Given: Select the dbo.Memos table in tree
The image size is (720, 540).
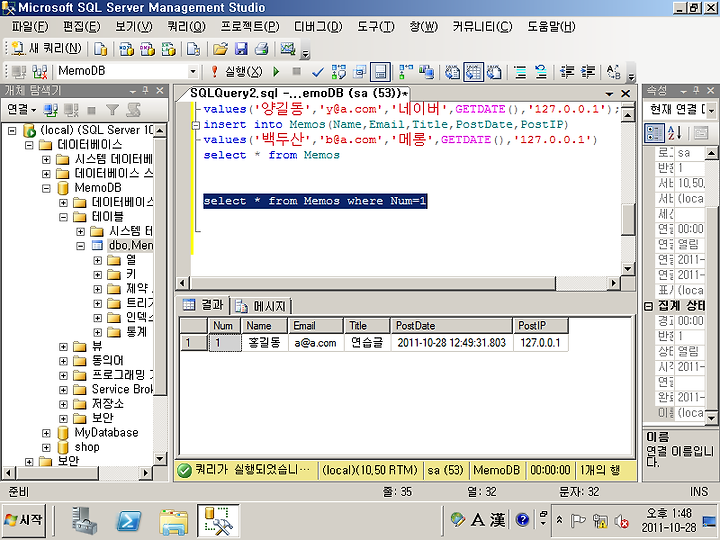Looking at the screenshot, I should [x=130, y=245].
